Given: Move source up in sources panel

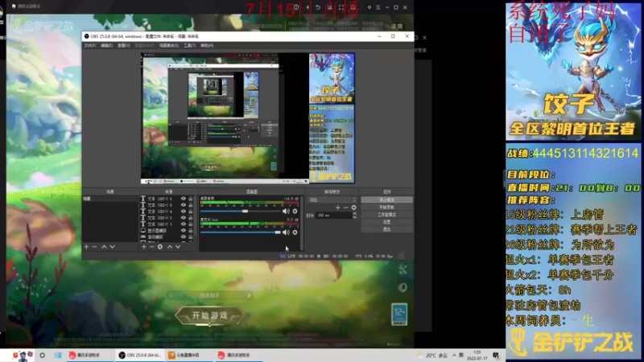Looking at the screenshot, I should coord(170,247).
